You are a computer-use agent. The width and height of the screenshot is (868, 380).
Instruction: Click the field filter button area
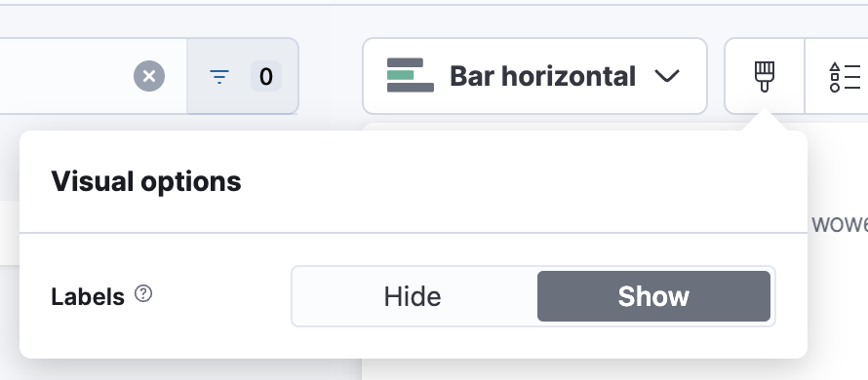click(x=243, y=76)
